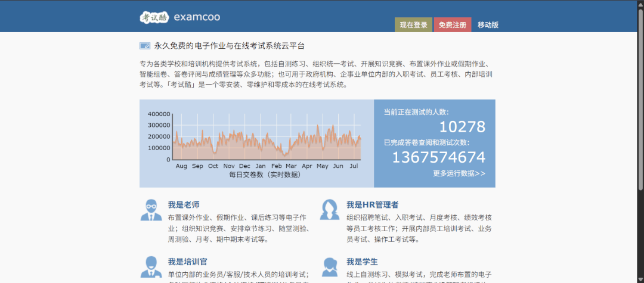644x283 pixels.
Task: Click the teacher avatar icon with glasses
Action: 151,210
